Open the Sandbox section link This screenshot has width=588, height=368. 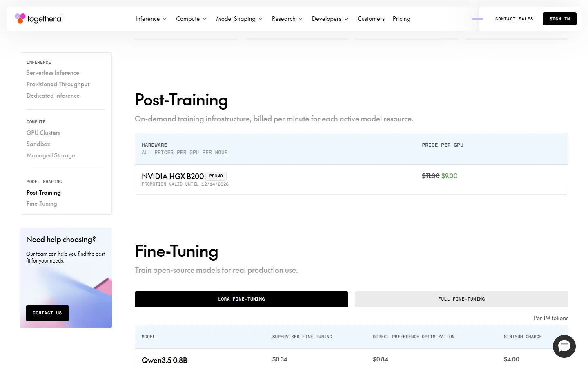[x=38, y=144]
